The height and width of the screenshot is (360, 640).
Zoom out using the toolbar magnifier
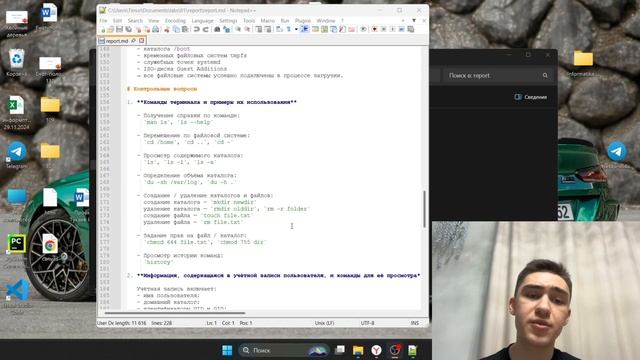coord(247,29)
